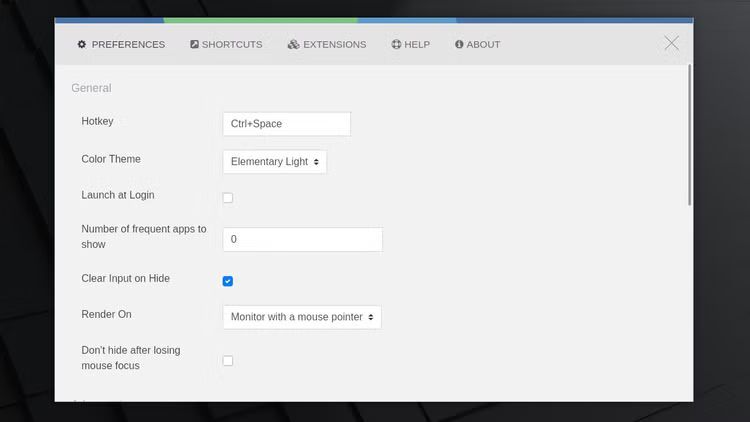
Task: Expand the Render On monitor dropdown
Action: pos(301,317)
